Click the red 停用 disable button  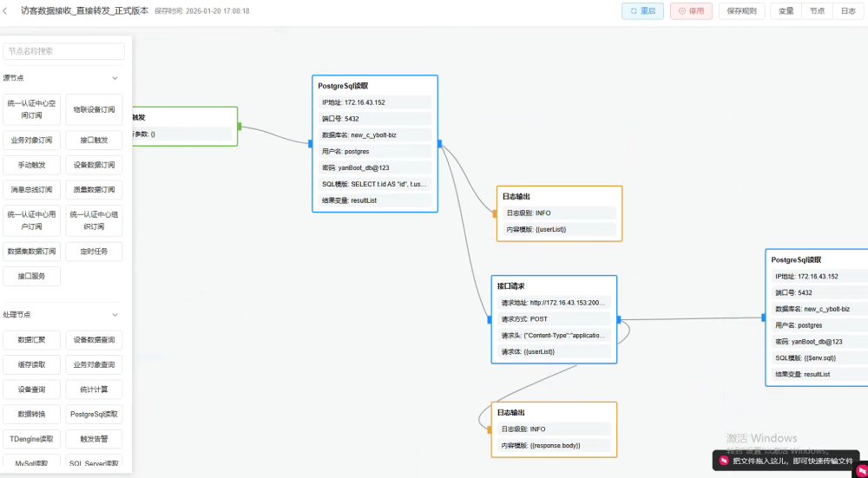pyautogui.click(x=691, y=11)
